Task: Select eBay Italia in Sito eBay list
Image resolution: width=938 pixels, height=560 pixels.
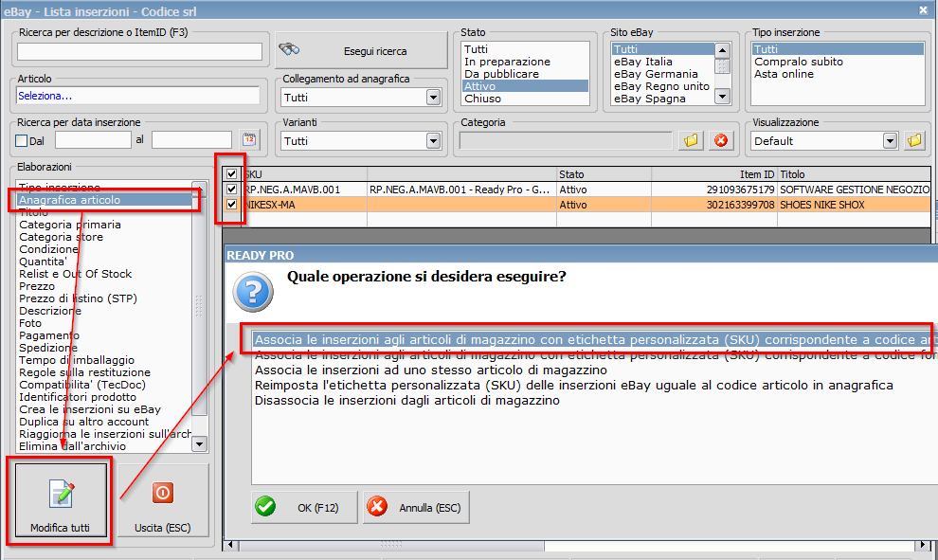Action: tap(663, 62)
